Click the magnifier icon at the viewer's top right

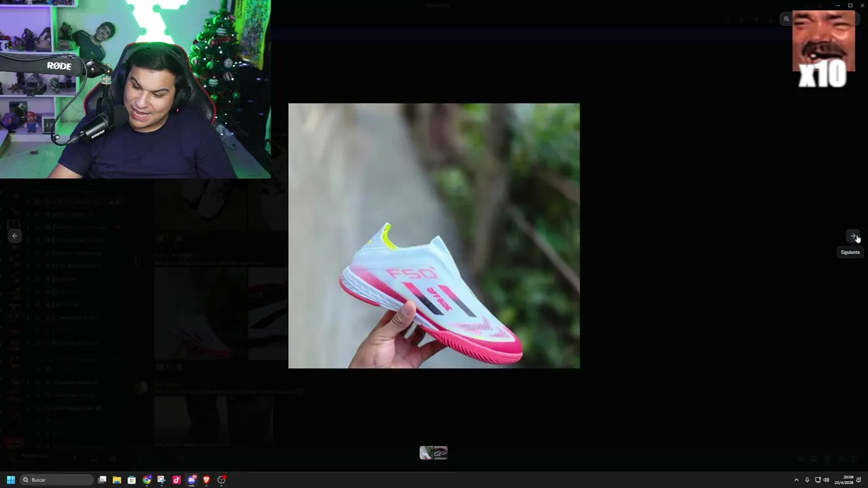pyautogui.click(x=787, y=19)
